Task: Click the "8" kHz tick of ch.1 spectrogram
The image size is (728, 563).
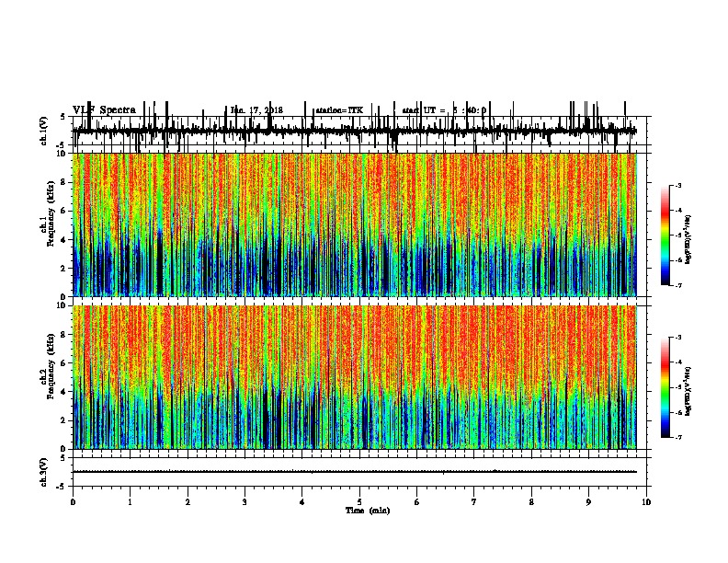Action: pos(64,182)
